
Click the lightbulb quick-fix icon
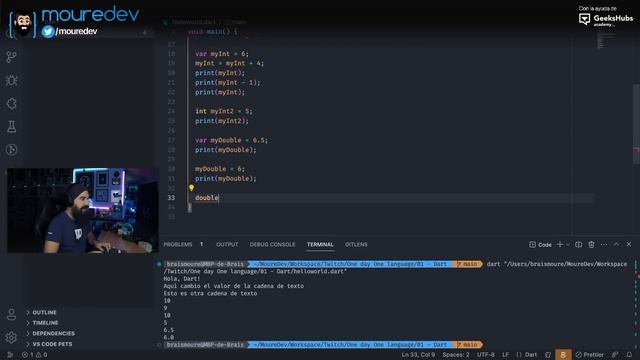point(191,188)
